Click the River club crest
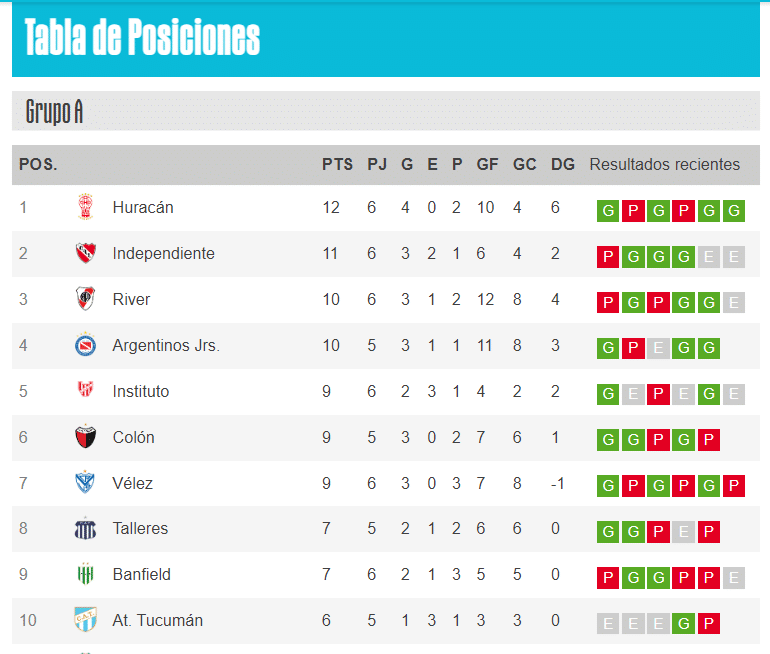This screenshot has height=654, width=770. coord(85,299)
